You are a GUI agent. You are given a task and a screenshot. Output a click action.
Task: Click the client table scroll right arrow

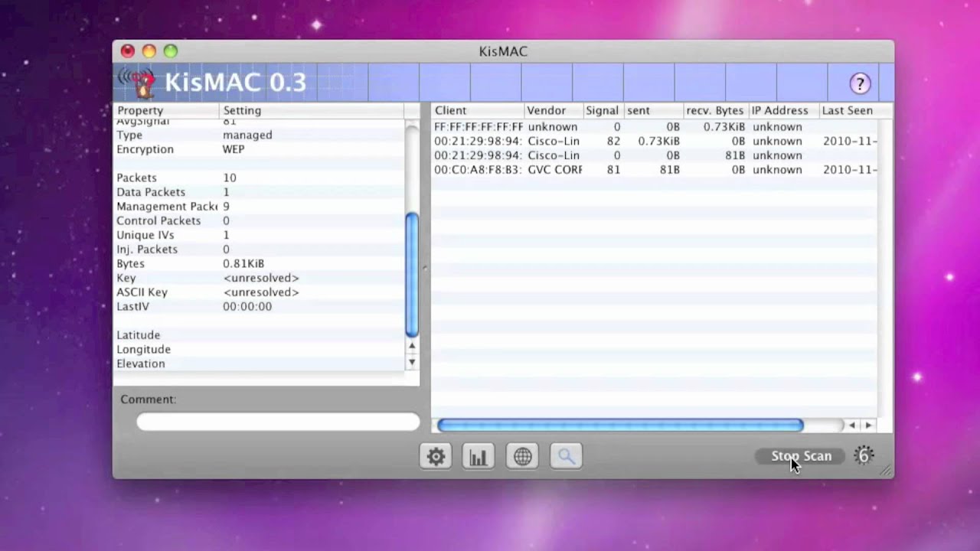(x=868, y=425)
